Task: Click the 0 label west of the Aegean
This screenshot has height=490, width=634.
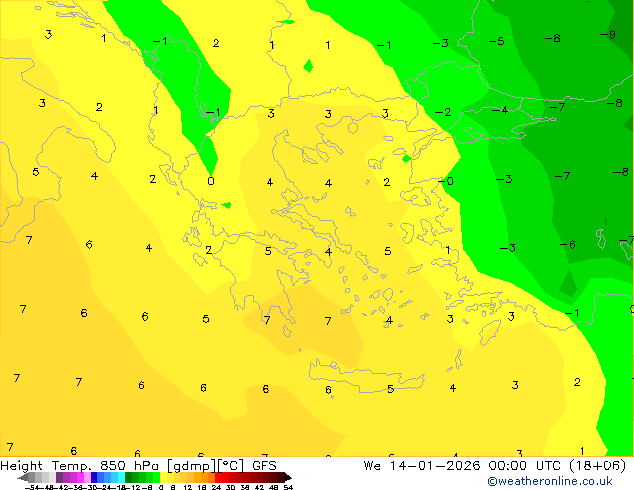Action: 210,181
